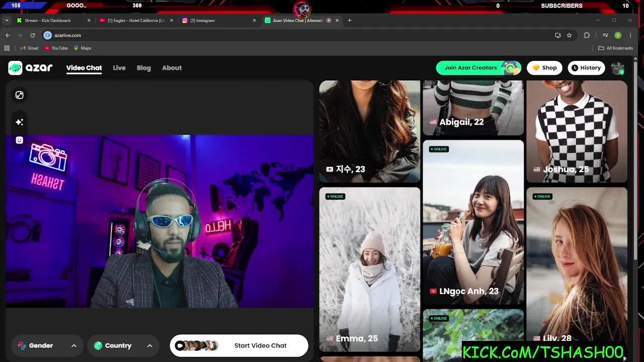The width and height of the screenshot is (644, 362).
Task: Open the browser extensions puzzle icon
Action: (x=587, y=35)
